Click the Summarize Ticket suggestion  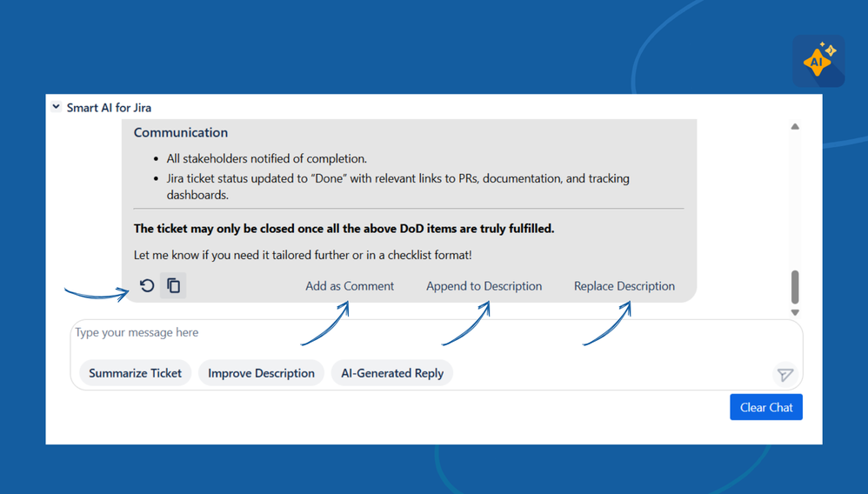click(135, 373)
